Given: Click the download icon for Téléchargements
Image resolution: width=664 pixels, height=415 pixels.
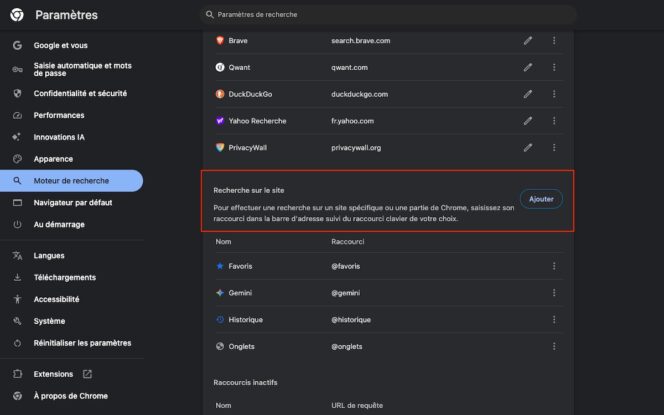Looking at the screenshot, I should click(17, 277).
